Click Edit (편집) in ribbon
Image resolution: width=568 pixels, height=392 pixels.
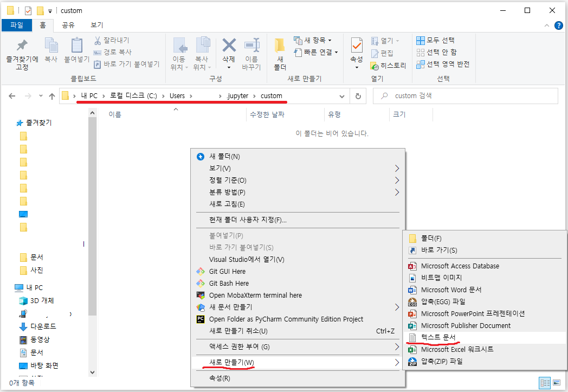[x=383, y=53]
